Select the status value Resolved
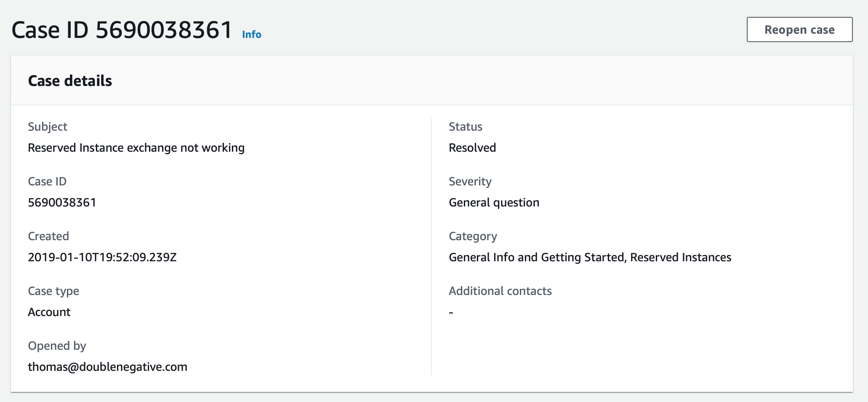 pyautogui.click(x=472, y=148)
